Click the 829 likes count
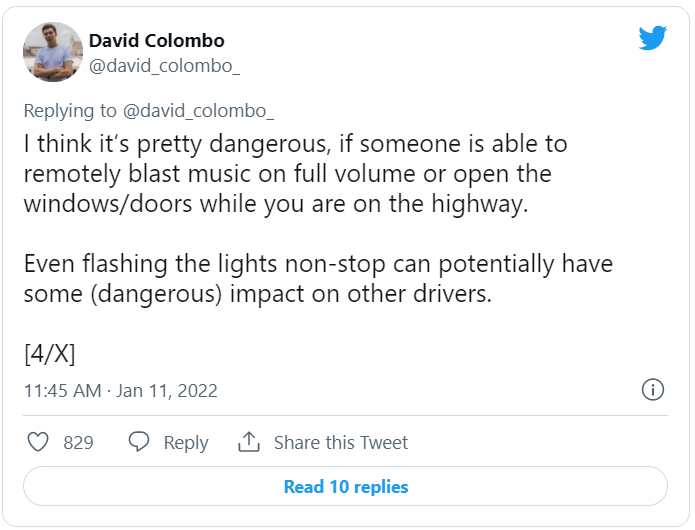The image size is (695, 530). (78, 443)
